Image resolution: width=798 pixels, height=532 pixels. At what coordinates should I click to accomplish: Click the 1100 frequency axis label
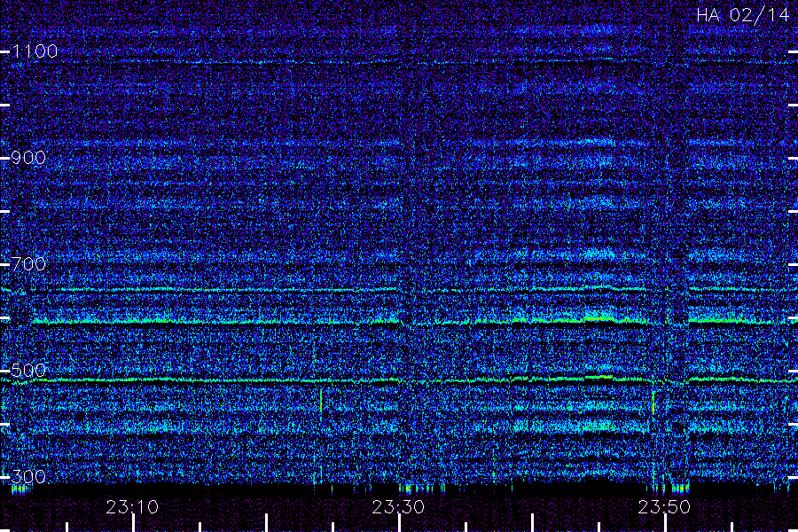35,51
